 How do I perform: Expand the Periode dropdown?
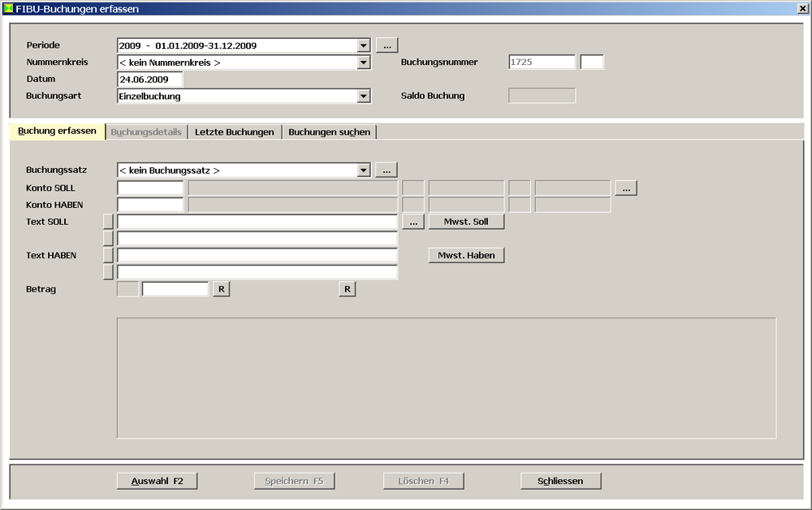364,45
